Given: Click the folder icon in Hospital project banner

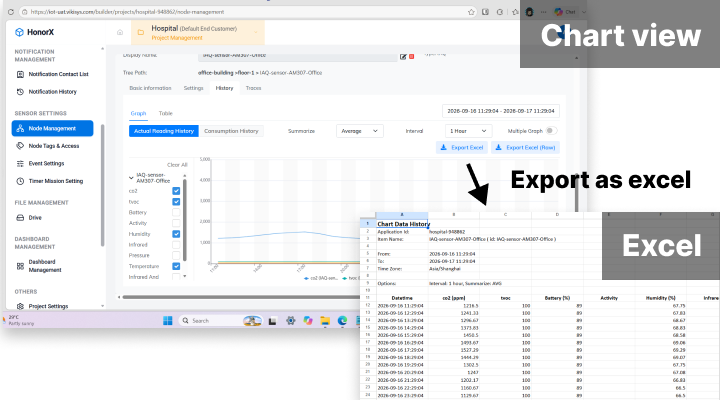Looking at the screenshot, I should pyautogui.click(x=141, y=33).
